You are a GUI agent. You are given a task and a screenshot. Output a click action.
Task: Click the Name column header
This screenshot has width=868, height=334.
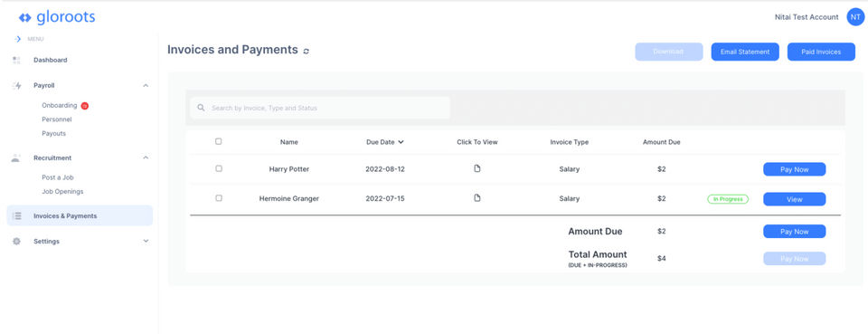[x=289, y=142]
